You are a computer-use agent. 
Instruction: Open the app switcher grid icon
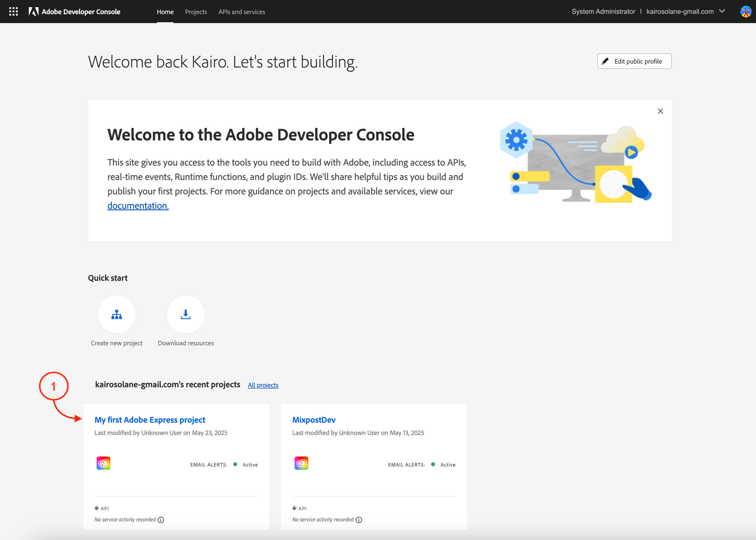(x=13, y=12)
